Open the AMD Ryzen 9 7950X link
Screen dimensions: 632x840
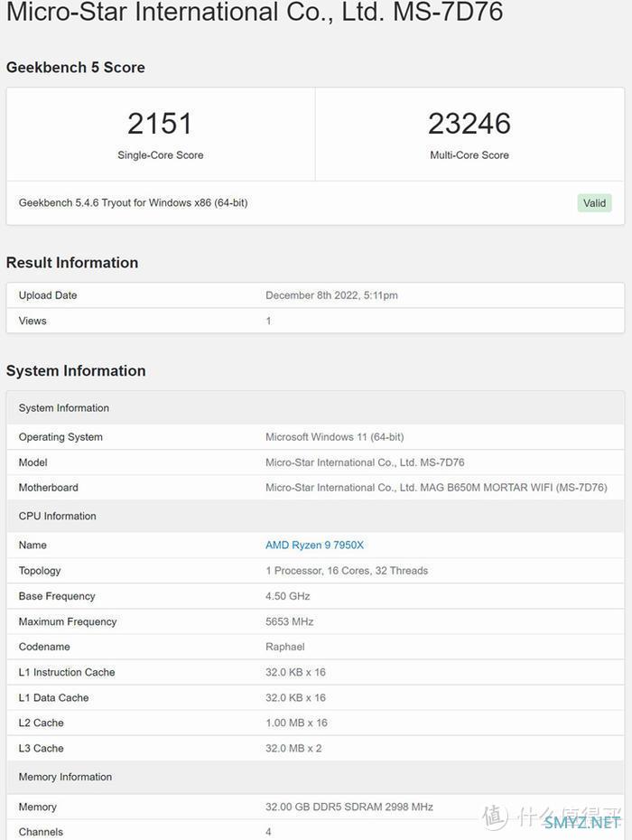[x=314, y=545]
